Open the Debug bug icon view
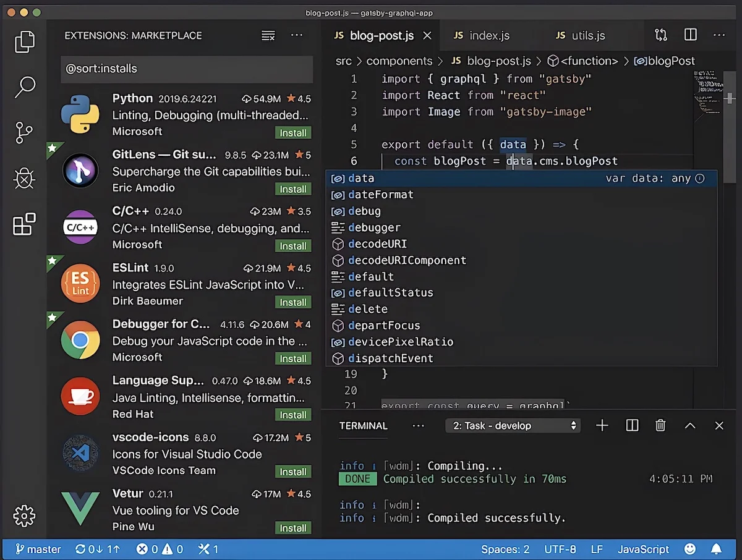 24,179
